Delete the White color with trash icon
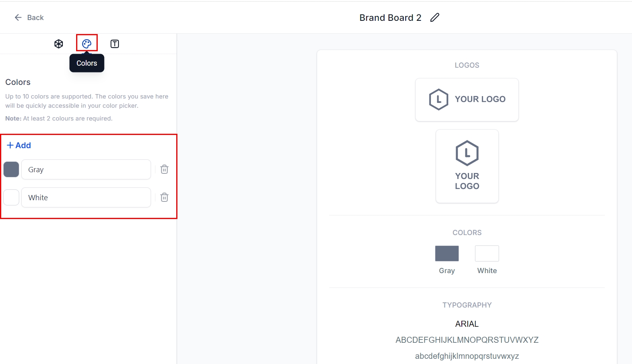 [x=164, y=197]
